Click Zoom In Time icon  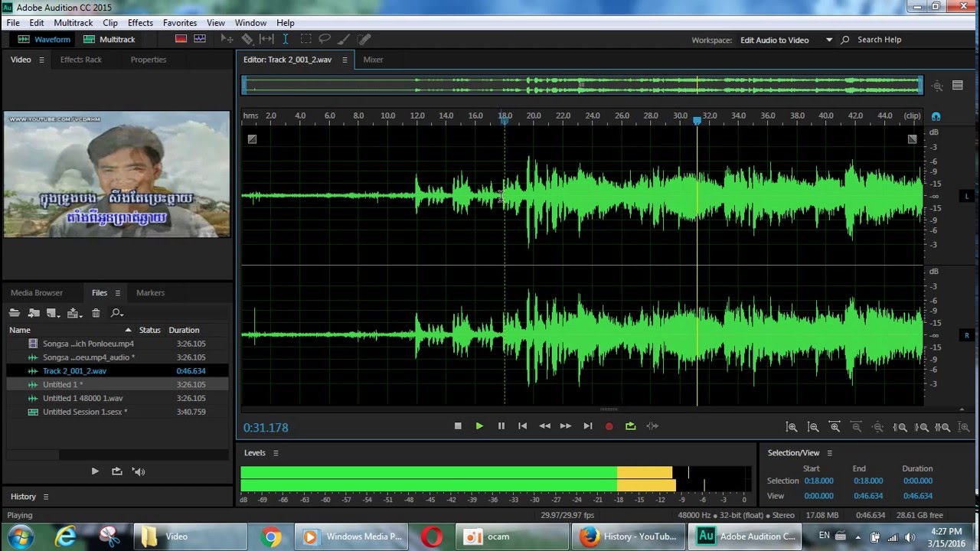835,428
